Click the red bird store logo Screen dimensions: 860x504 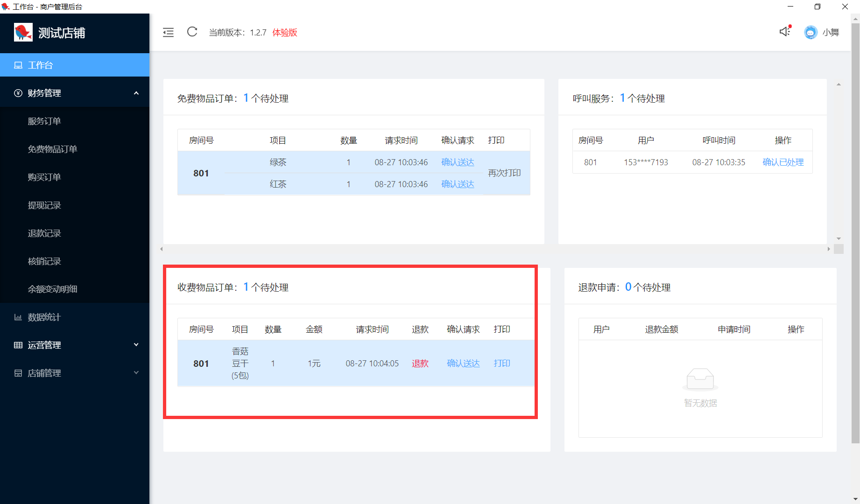point(23,33)
